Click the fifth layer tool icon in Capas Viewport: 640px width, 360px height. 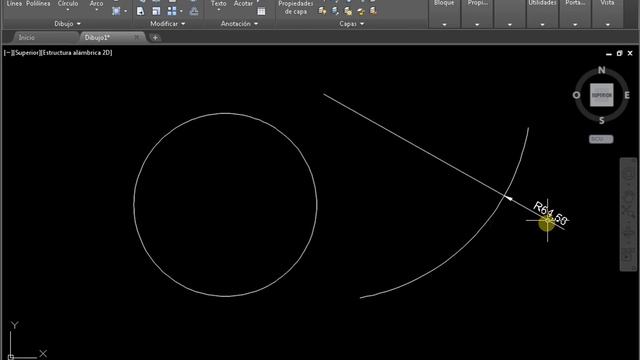373,11
